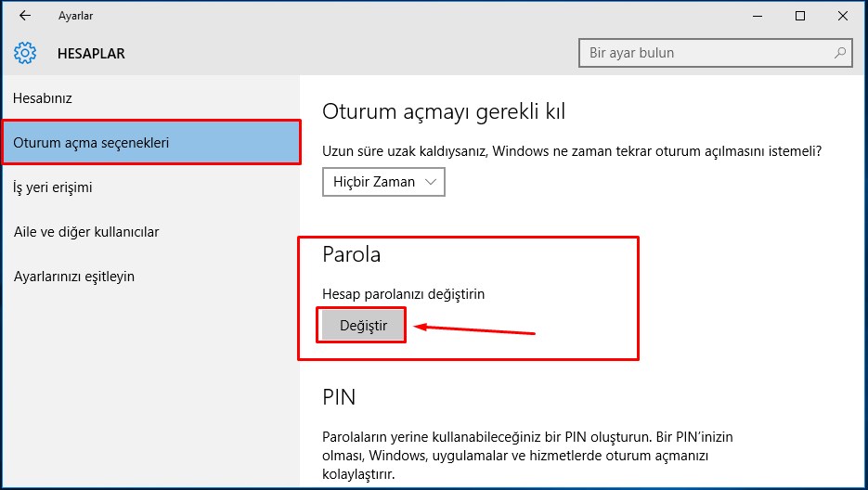
Task: Select Oturum açma seçenekleri in sidebar
Action: coord(91,143)
